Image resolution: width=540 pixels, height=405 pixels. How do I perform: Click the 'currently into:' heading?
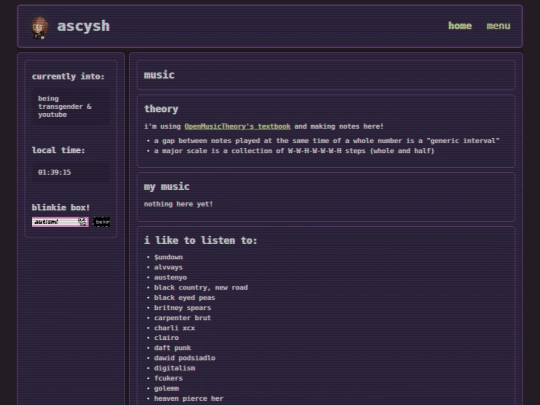click(68, 76)
